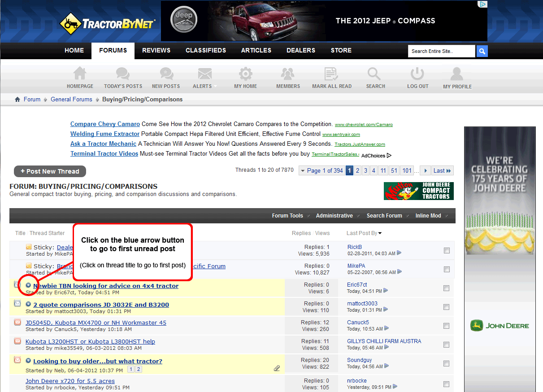
Task: Click the Homepage house icon
Action: (x=80, y=74)
